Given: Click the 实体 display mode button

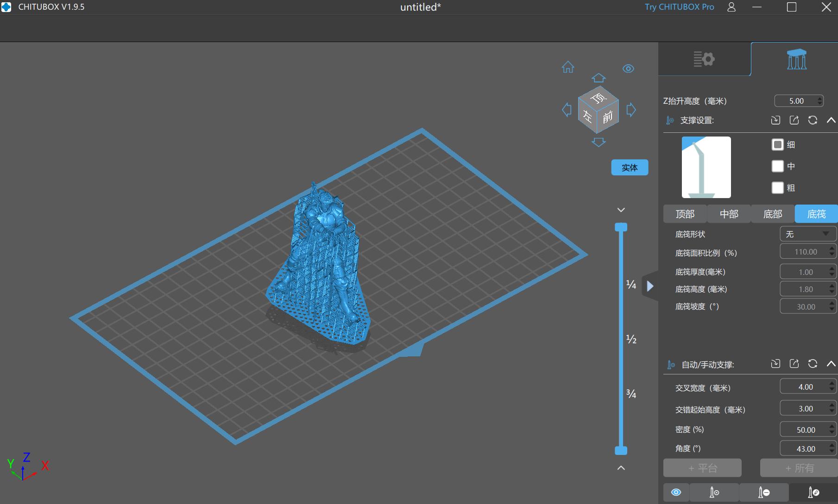Looking at the screenshot, I should pyautogui.click(x=630, y=167).
